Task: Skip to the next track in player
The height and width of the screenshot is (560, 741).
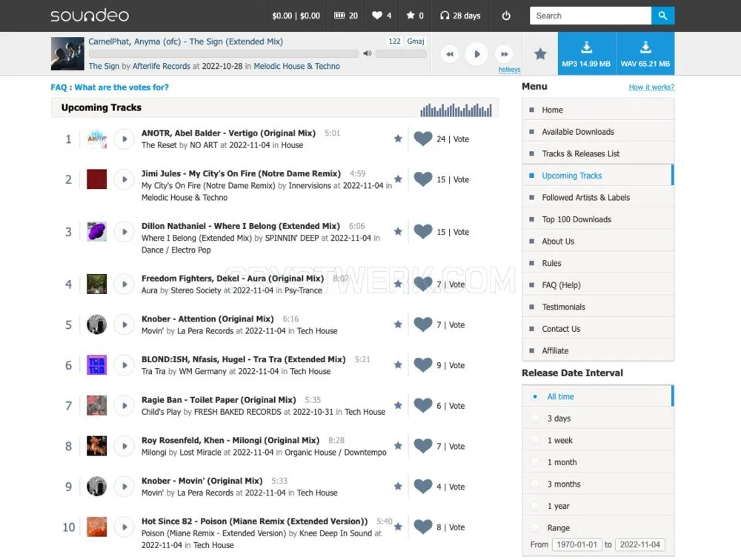Action: 504,54
